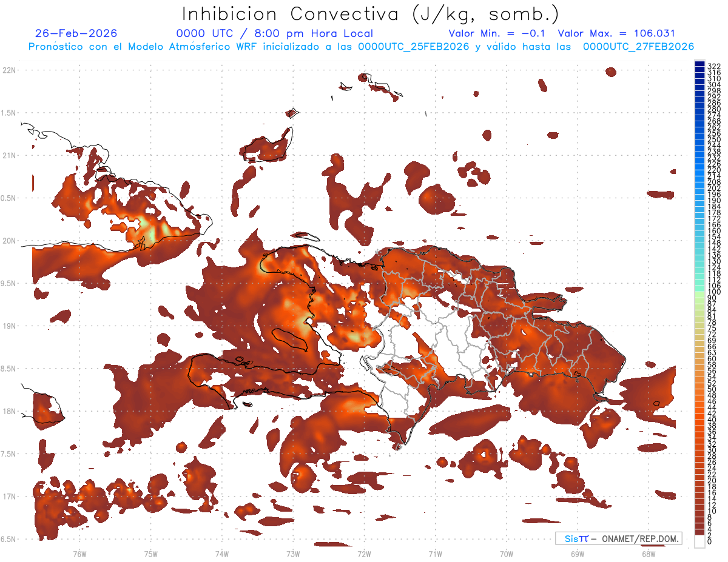Image resolution: width=728 pixels, height=562 pixels.
Task: Click colorbar value '322'
Action: (714, 66)
